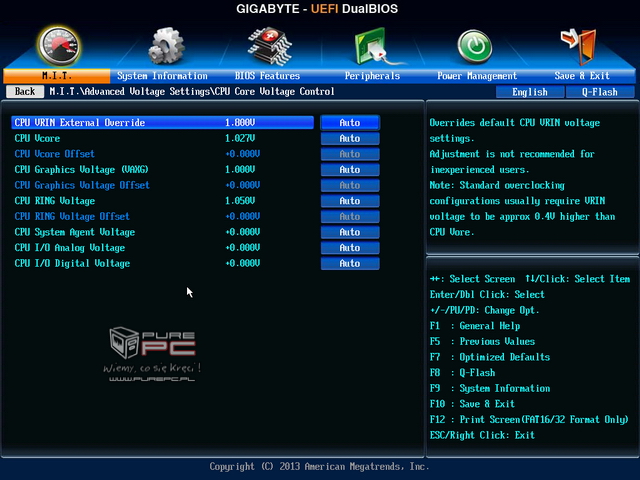Switch to the Save & Exit tab
Viewport: 640px width, 480px height.
(582, 76)
